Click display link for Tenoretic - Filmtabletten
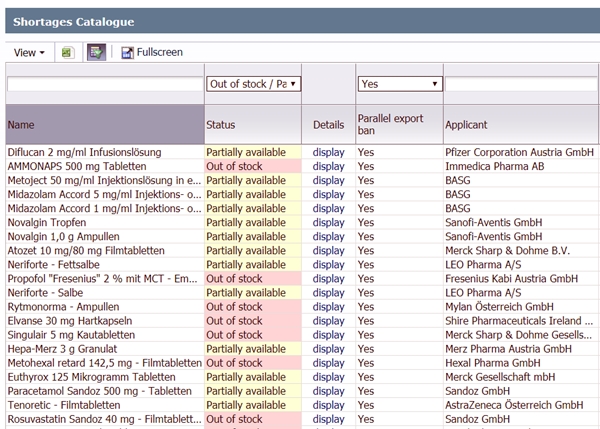Image resolution: width=600 pixels, height=429 pixels. coord(328,405)
